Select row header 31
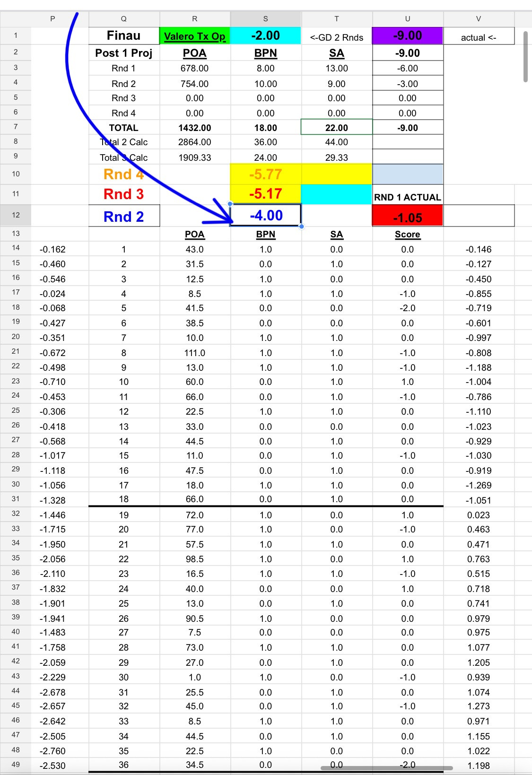The width and height of the screenshot is (532, 775). [16, 499]
